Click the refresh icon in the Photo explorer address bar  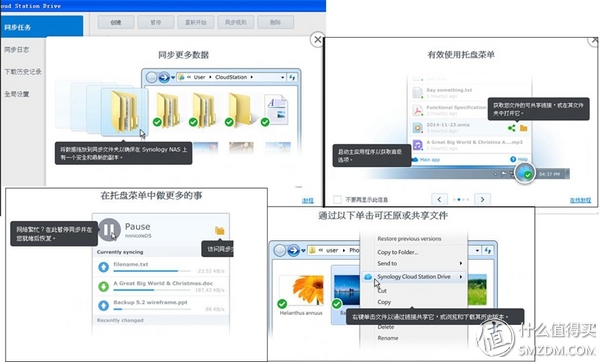click(x=488, y=251)
